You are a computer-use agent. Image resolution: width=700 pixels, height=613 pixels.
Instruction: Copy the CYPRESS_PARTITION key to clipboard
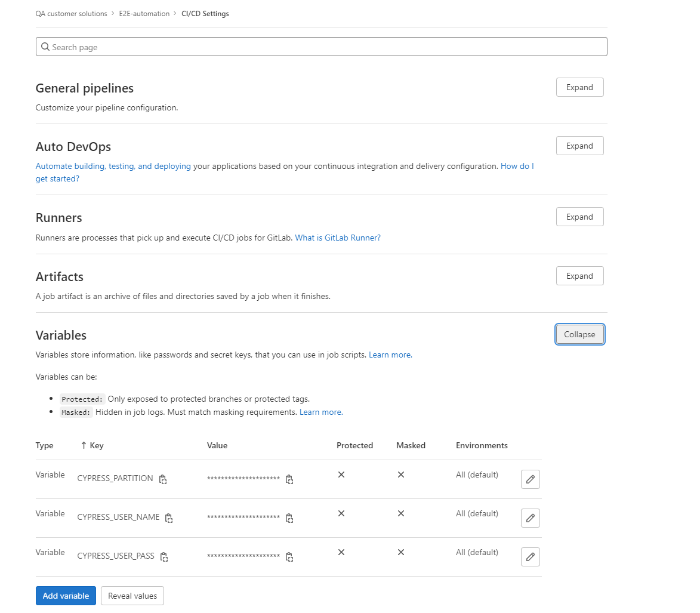pos(163,479)
